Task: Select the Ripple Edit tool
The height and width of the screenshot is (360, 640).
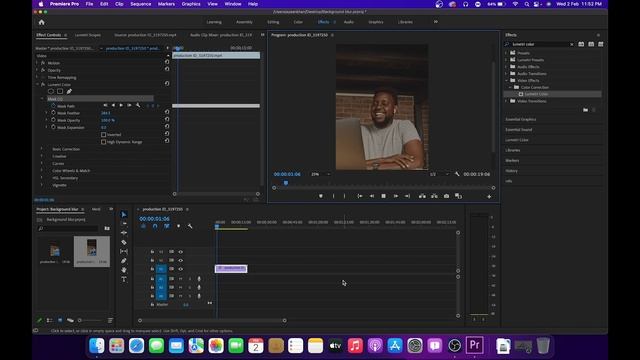Action: (124, 233)
